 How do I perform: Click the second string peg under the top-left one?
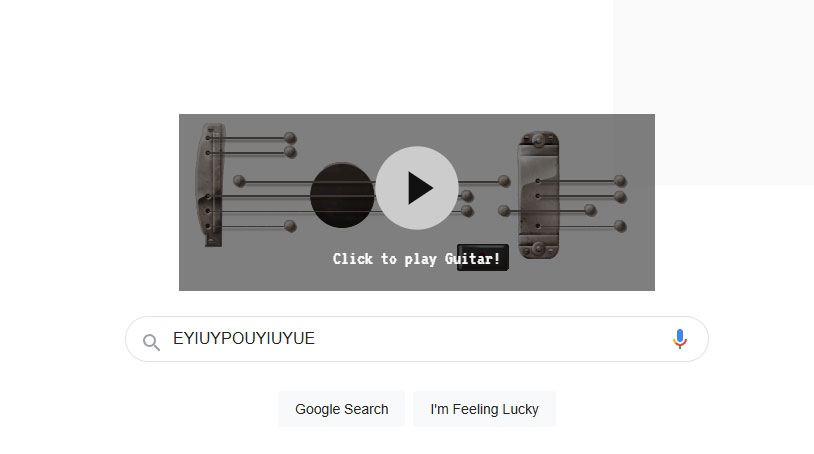coord(290,152)
